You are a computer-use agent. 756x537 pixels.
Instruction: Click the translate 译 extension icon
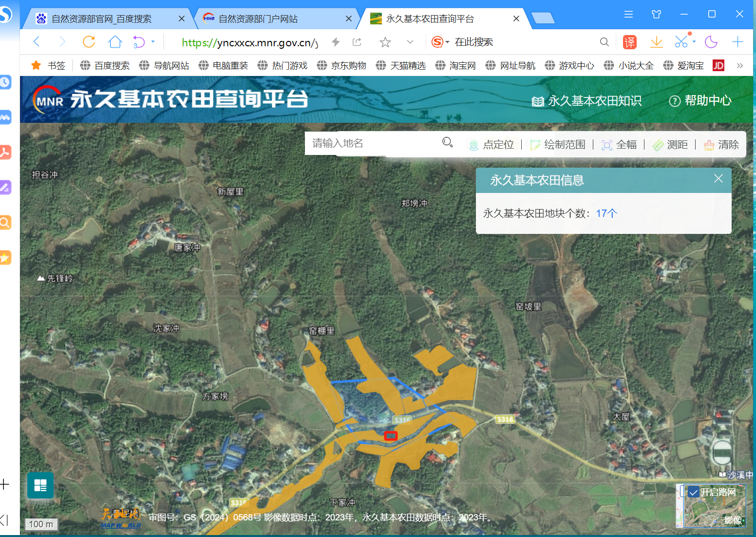[629, 42]
